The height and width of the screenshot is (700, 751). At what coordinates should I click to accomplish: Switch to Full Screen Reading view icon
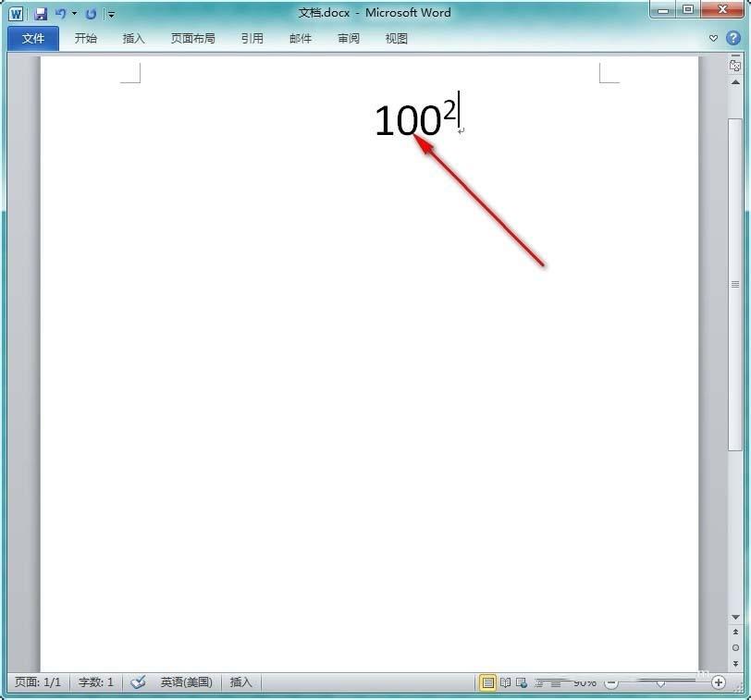(x=506, y=682)
